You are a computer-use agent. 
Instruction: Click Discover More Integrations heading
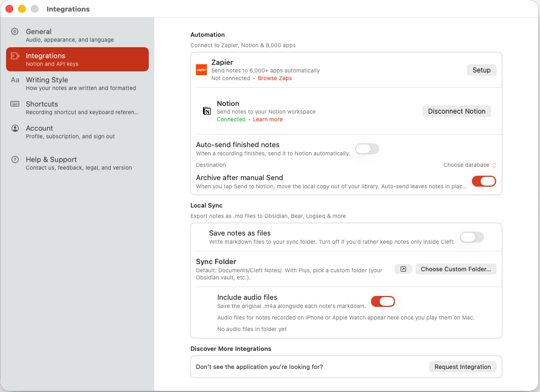[230, 349]
